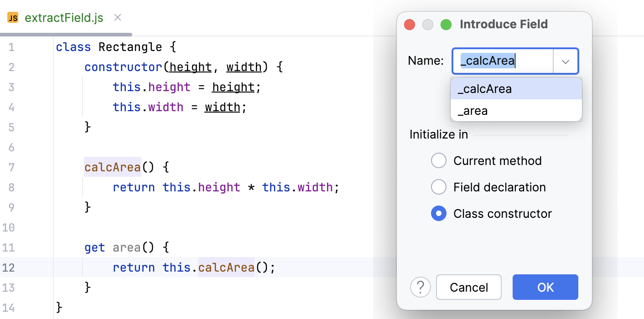The height and width of the screenshot is (319, 644).
Task: Select the Class constructor radio button
Action: coord(438,213)
